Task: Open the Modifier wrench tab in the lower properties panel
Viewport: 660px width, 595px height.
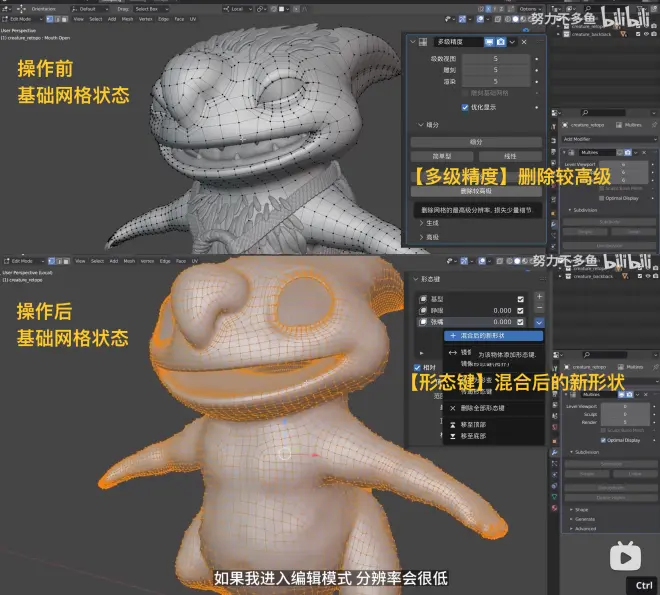Action: pyautogui.click(x=555, y=452)
